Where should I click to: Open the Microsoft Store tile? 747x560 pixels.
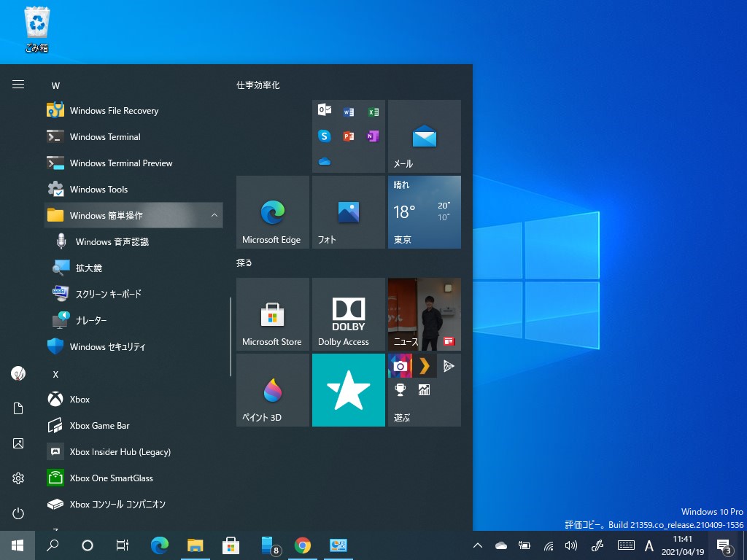(272, 314)
